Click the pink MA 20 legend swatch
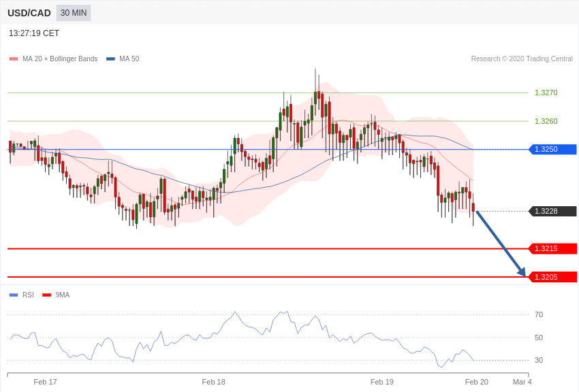579x392 pixels. point(14,59)
